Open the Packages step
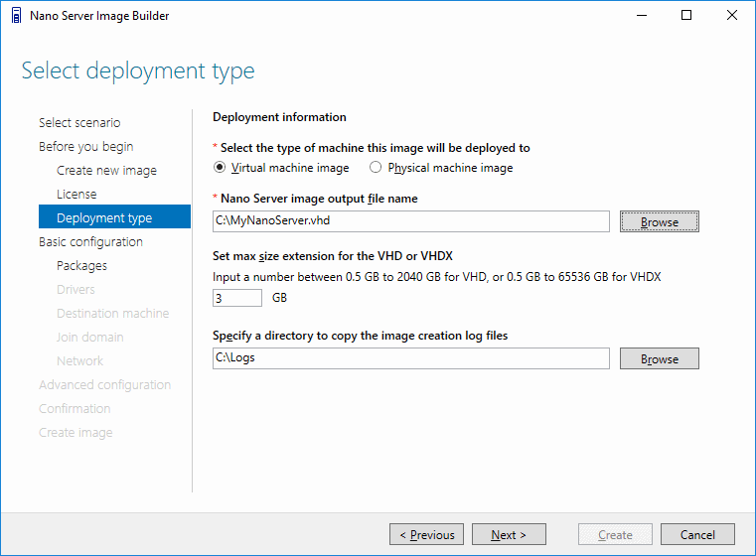Screen dimensions: 756x556 click(82, 266)
